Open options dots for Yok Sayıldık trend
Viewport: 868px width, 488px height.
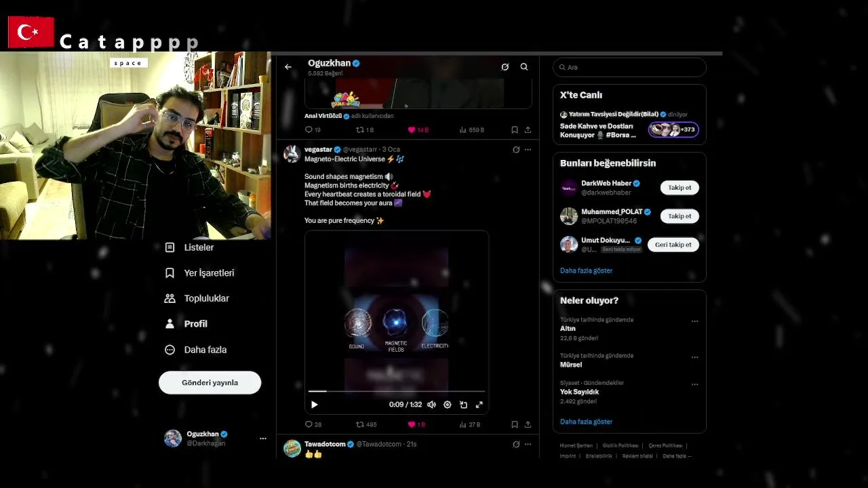(x=694, y=384)
